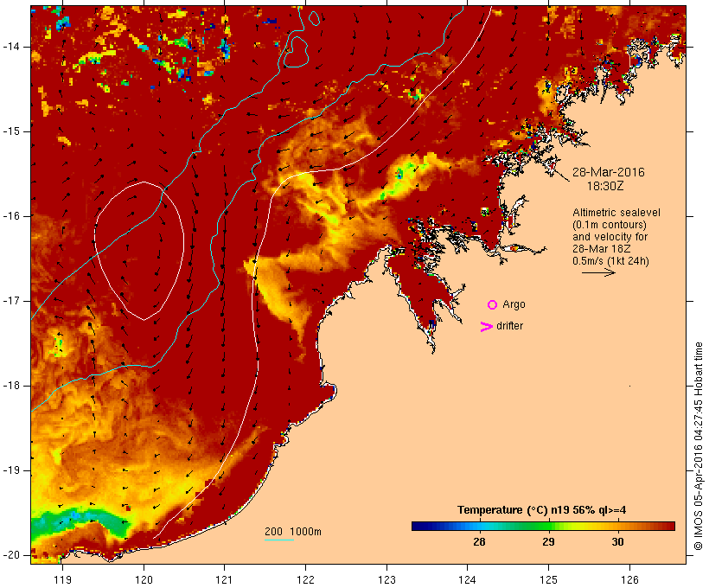
Task: Click the longitude axis label '126'
Action: (x=629, y=580)
